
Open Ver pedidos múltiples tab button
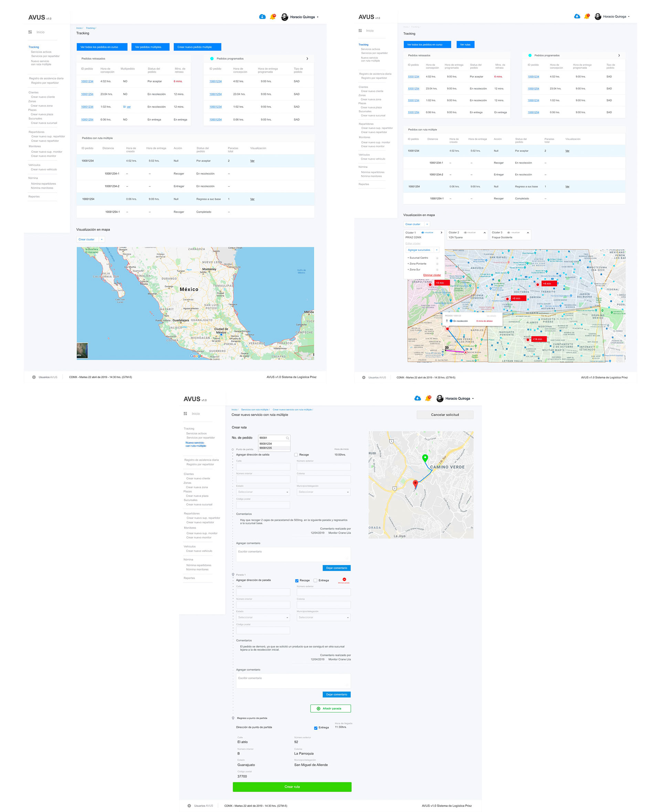point(148,47)
